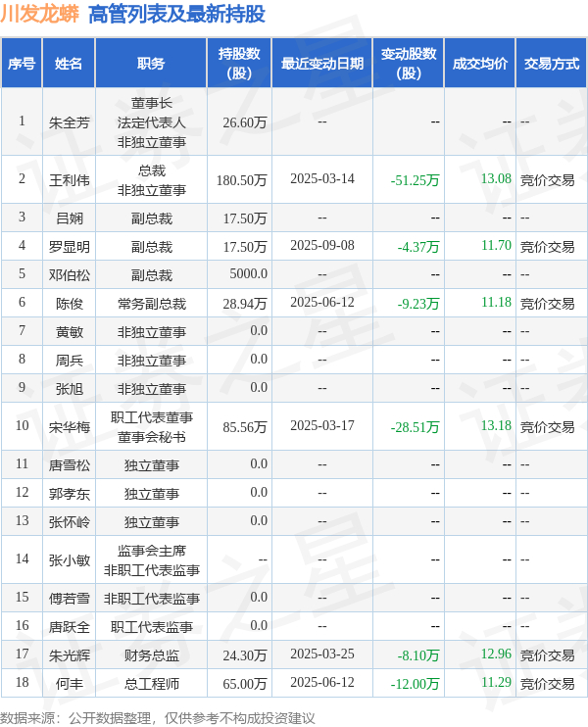
Task: Click the average price 11.70
Action: [496, 245]
